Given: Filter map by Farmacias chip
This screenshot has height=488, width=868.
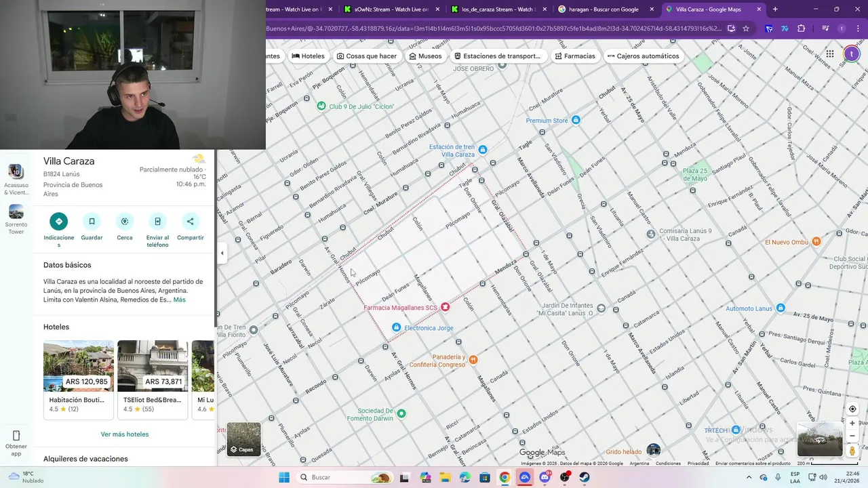Looking at the screenshot, I should point(575,56).
